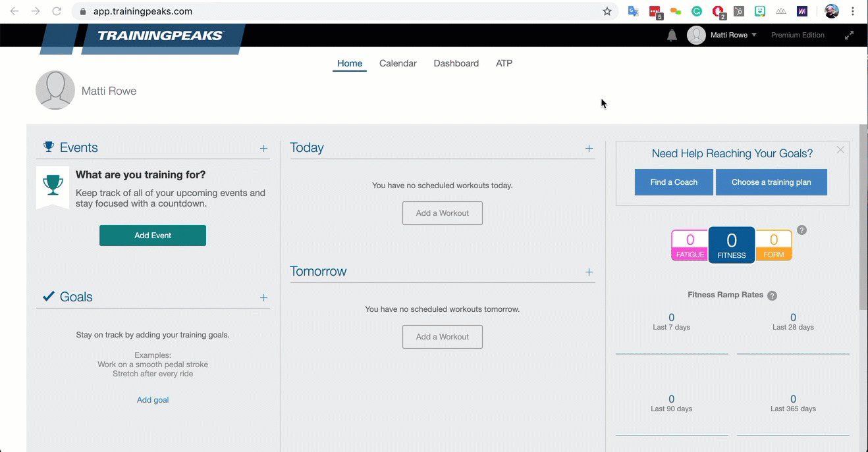The height and width of the screenshot is (452, 868).
Task: Toggle the blue FITNESS metric badge
Action: [731, 245]
